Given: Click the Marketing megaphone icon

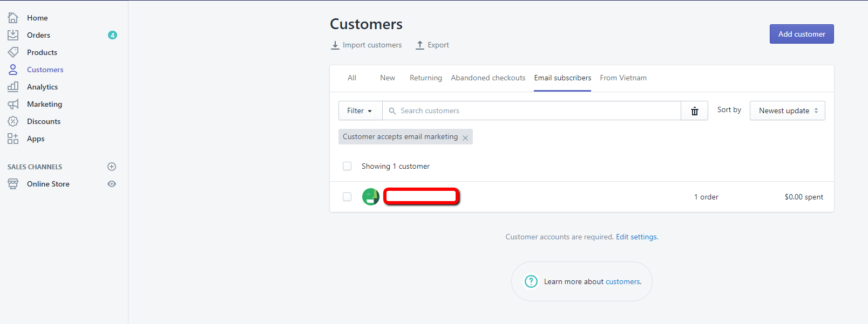Looking at the screenshot, I should tap(13, 104).
